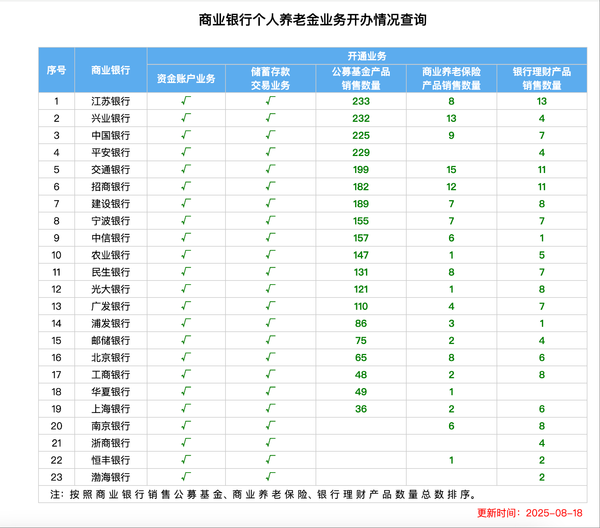The height and width of the screenshot is (528, 600).
Task: Click the 储蓄存款交易业务 checkmark for 农业银行
Action: pos(271,254)
